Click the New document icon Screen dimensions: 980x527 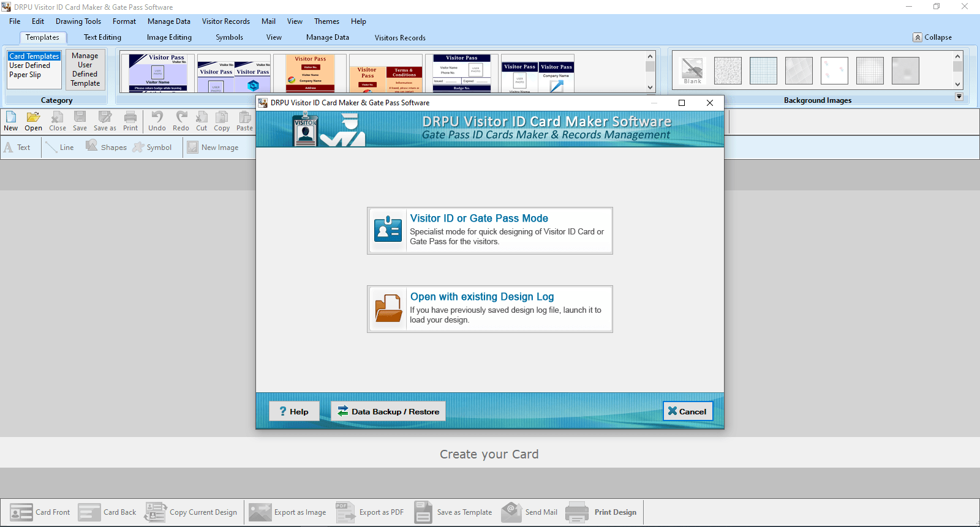click(11, 121)
